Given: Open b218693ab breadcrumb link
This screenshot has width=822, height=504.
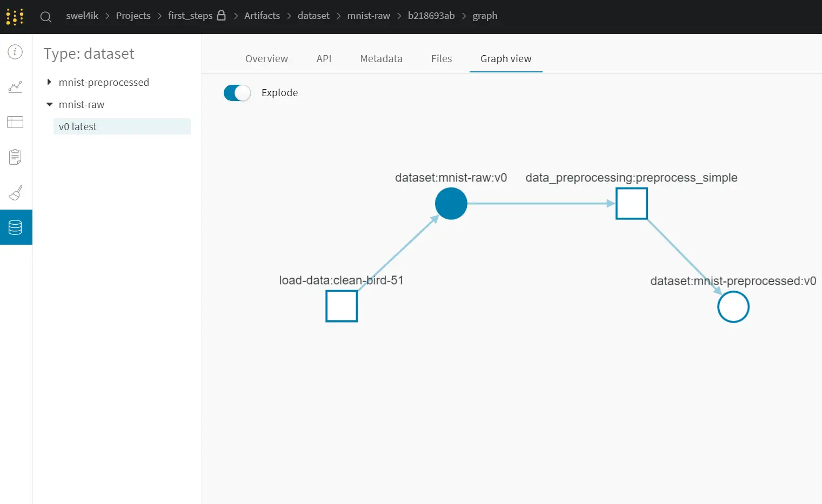Looking at the screenshot, I should coord(431,16).
